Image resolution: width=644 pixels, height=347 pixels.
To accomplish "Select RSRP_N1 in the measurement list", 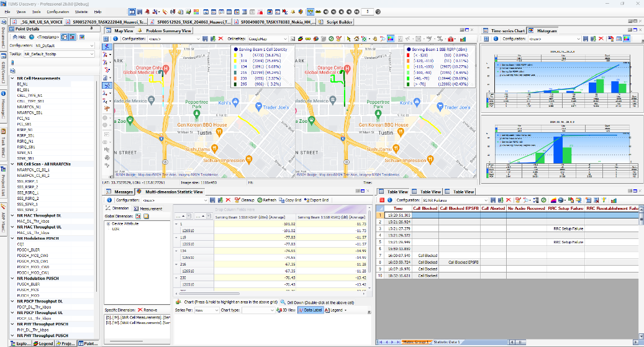I will tap(25, 130).
